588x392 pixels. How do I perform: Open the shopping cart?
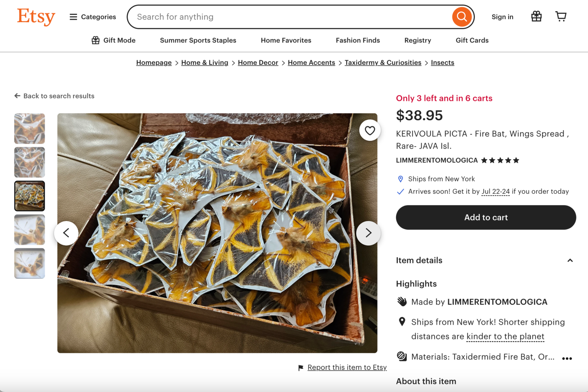pyautogui.click(x=560, y=16)
